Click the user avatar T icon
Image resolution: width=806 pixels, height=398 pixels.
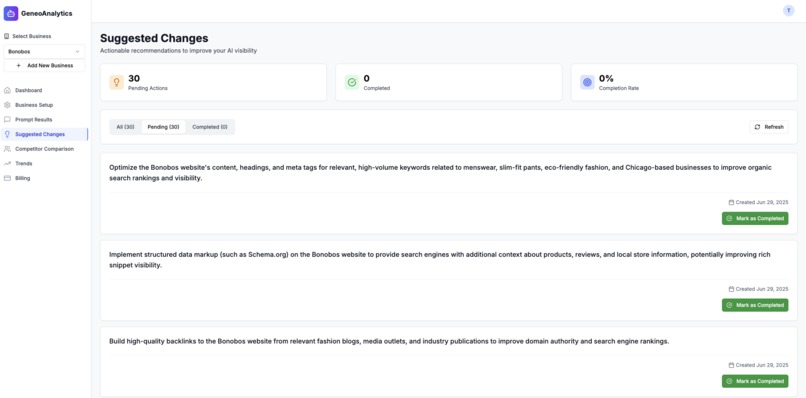tap(789, 11)
